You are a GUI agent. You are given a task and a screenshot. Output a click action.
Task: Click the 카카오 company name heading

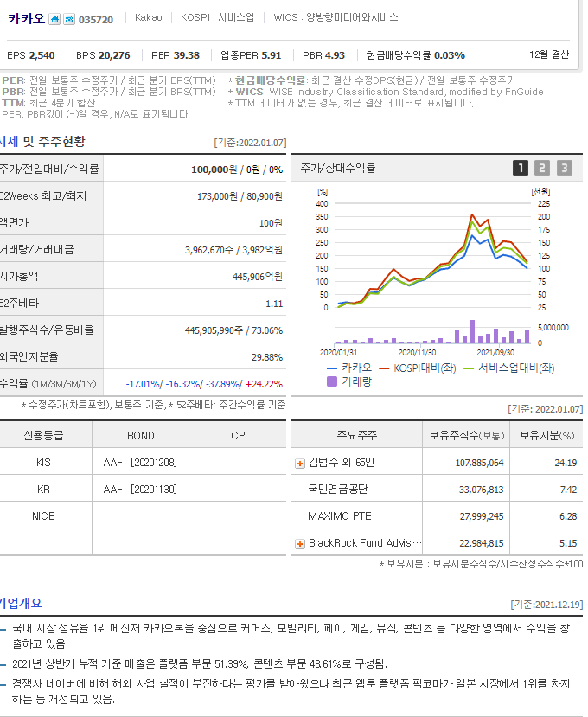26,19
